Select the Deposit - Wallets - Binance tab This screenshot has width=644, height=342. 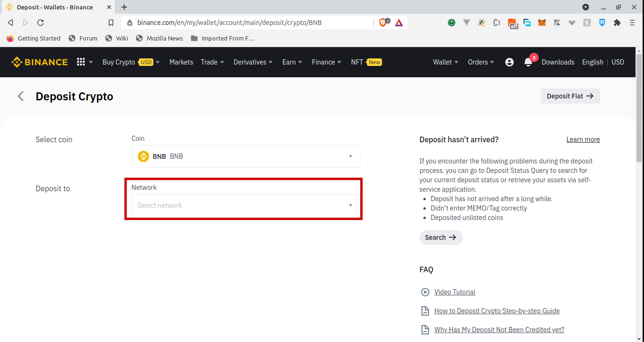pyautogui.click(x=58, y=7)
